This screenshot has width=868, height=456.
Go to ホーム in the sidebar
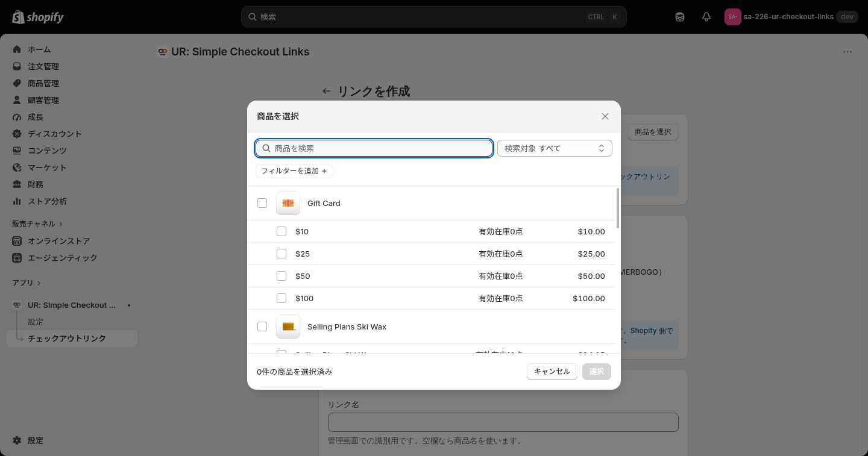click(72, 49)
